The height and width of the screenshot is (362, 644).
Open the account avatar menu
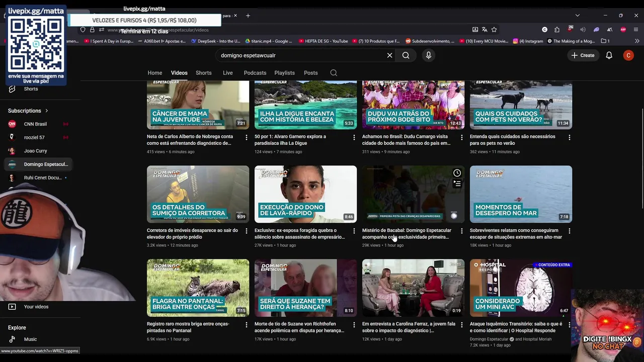pyautogui.click(x=628, y=55)
